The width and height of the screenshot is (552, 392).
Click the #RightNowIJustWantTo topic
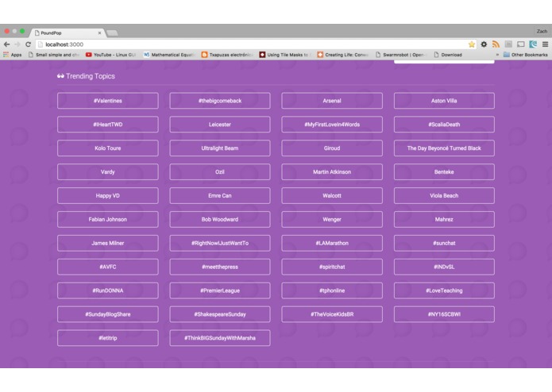220,243
